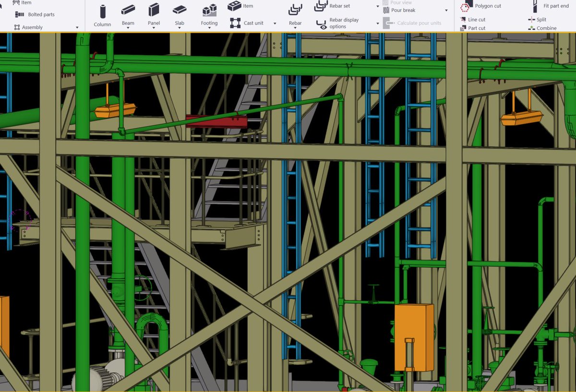Open the Slab dropdown arrow
The height and width of the screenshot is (392, 576).
click(x=180, y=28)
